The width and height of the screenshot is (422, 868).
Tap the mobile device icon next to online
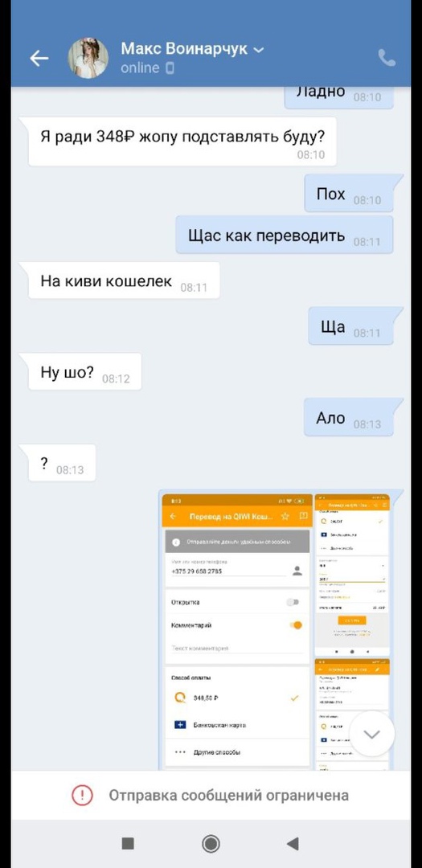170,68
